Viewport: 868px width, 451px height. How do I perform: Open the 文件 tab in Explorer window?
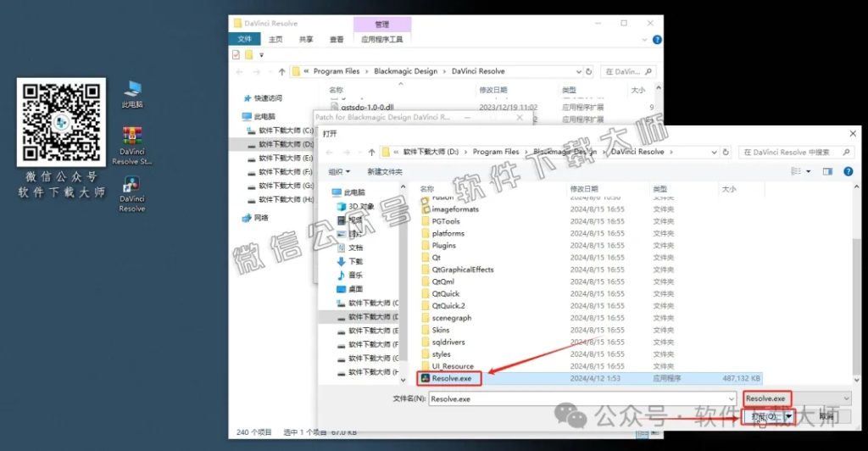point(245,39)
